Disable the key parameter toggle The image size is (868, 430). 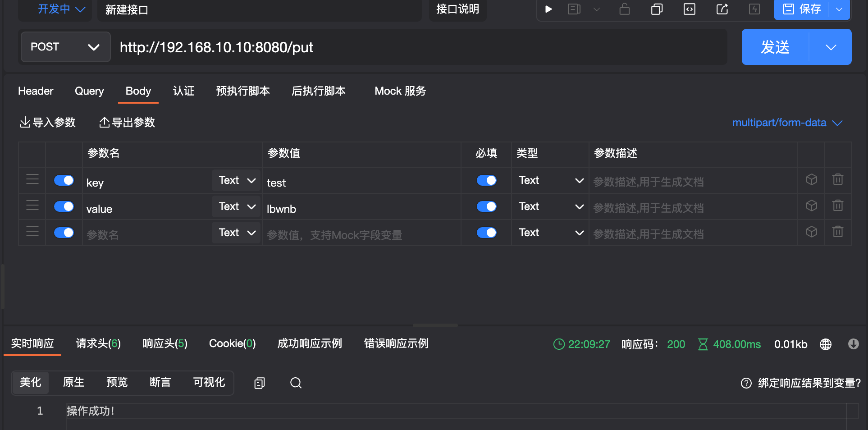[x=64, y=180]
